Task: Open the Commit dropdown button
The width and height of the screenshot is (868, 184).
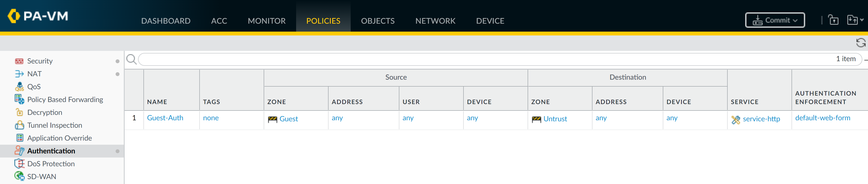Action: [x=775, y=20]
